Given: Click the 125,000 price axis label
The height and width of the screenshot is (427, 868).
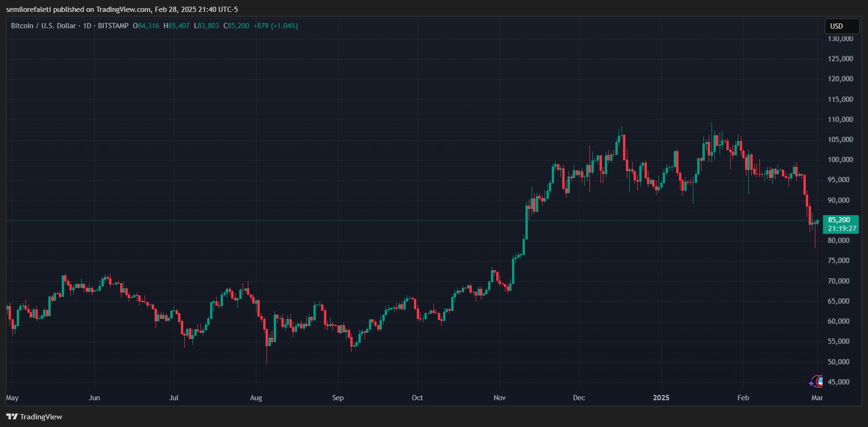Looking at the screenshot, I should point(841,59).
